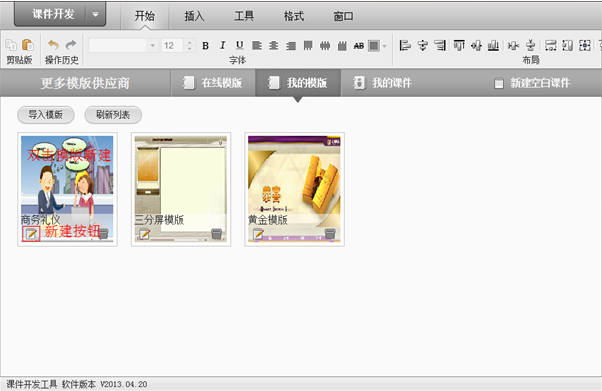Align objects left using layout icon
The height and width of the screenshot is (391, 602).
point(405,45)
